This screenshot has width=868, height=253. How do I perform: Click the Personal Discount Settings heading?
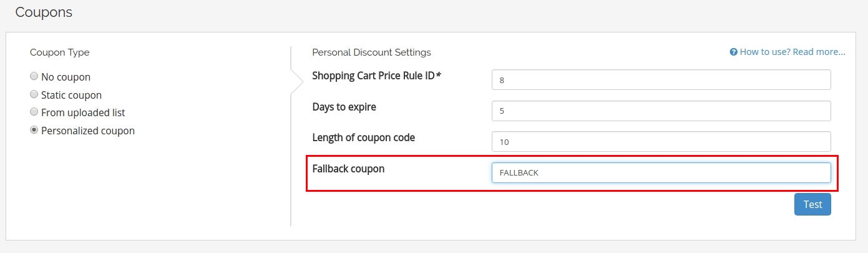tap(371, 52)
